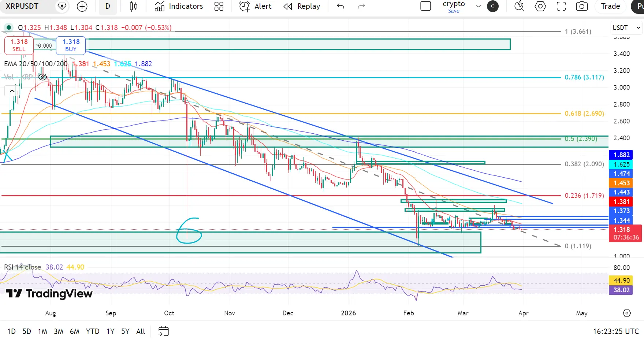Click the blue 1.882 EMA price label

click(621, 155)
